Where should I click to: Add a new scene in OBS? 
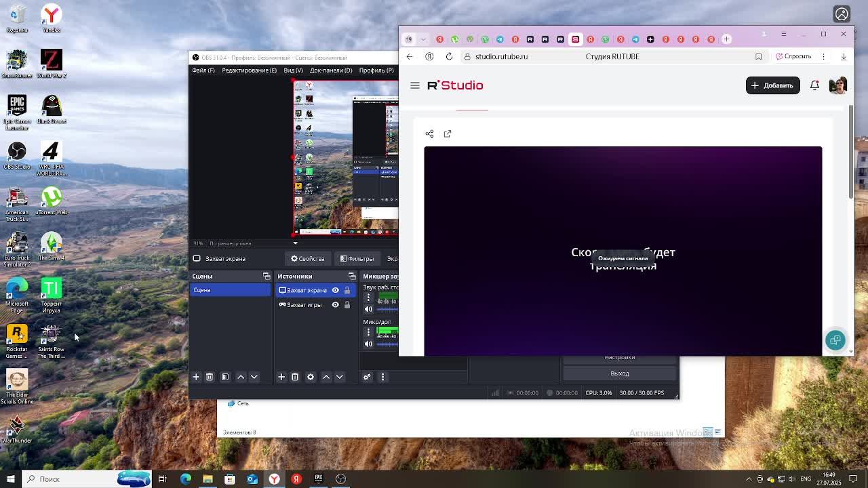pos(196,377)
